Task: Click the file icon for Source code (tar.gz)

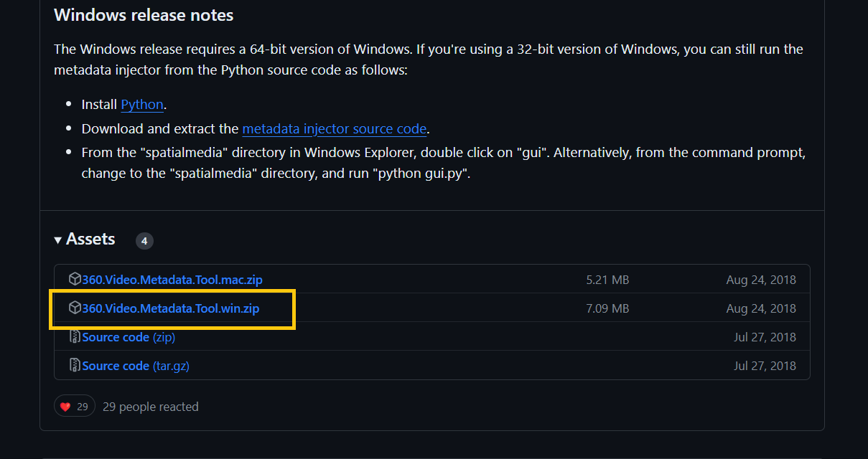Action: tap(75, 365)
